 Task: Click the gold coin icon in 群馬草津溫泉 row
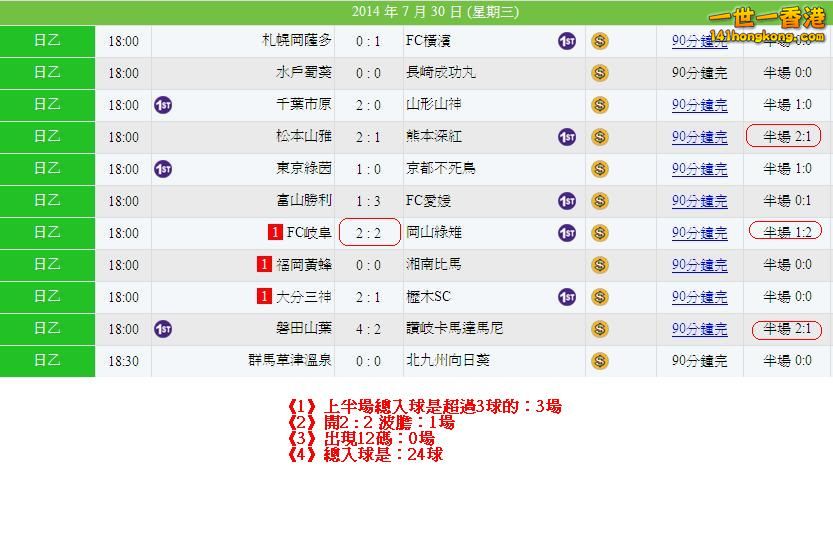click(600, 361)
